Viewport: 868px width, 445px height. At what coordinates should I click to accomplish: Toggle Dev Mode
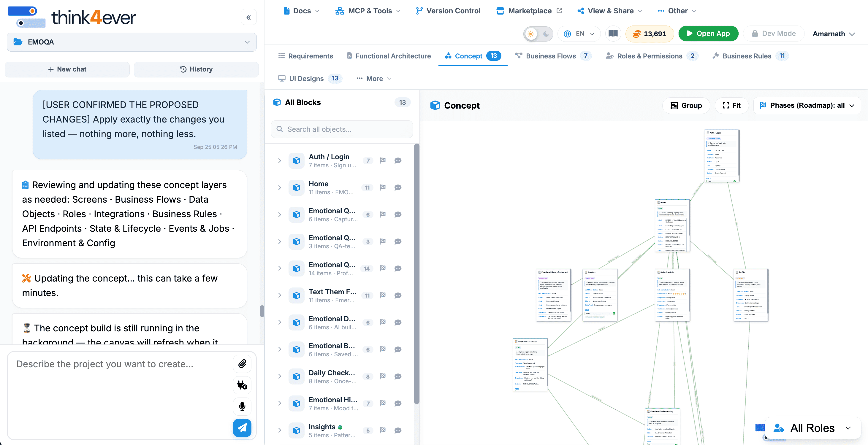(774, 33)
